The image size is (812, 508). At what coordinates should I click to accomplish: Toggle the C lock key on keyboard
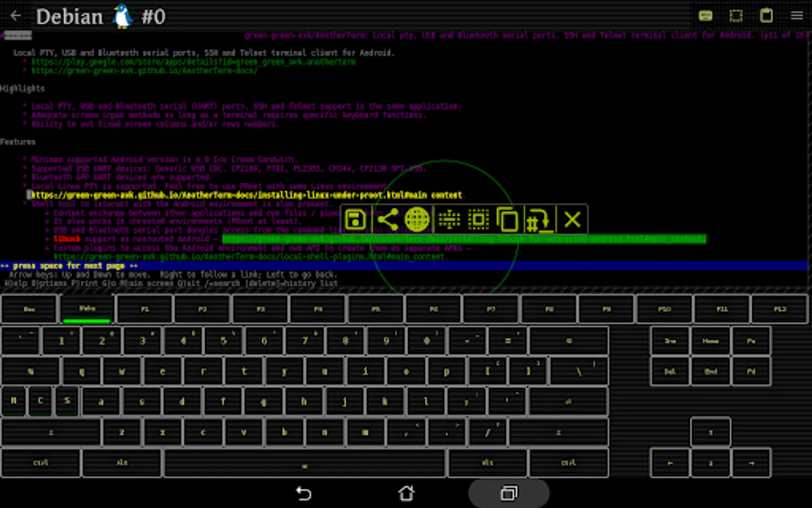[x=40, y=401]
